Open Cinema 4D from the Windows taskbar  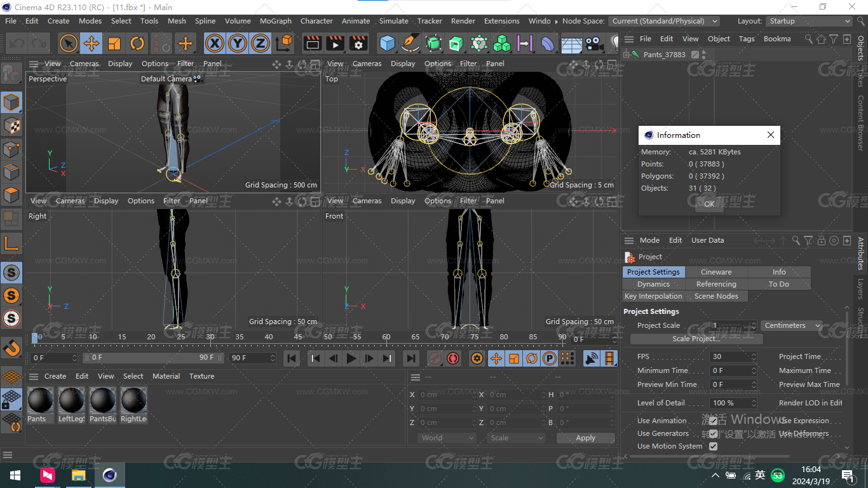(x=110, y=475)
